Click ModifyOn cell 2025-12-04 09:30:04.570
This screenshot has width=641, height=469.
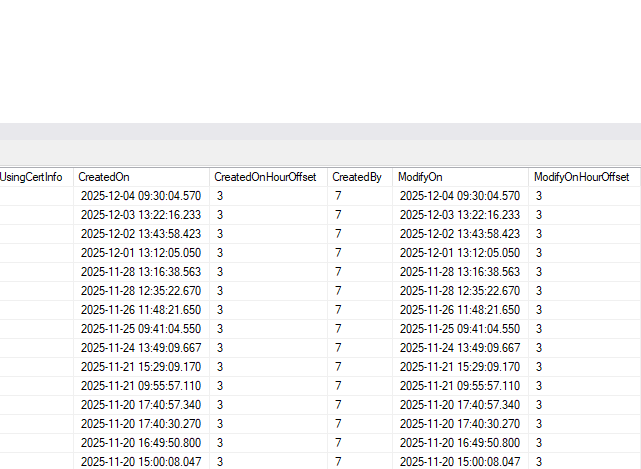[460, 196]
